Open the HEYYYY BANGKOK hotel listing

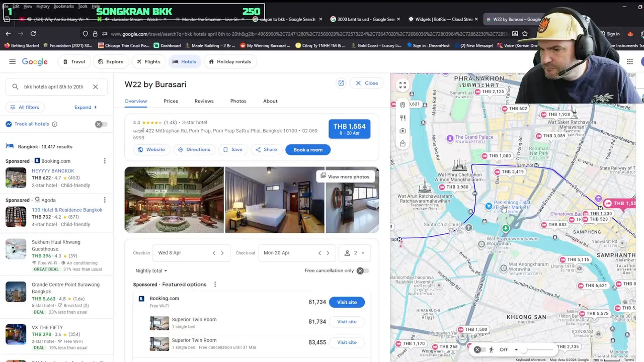point(53,171)
